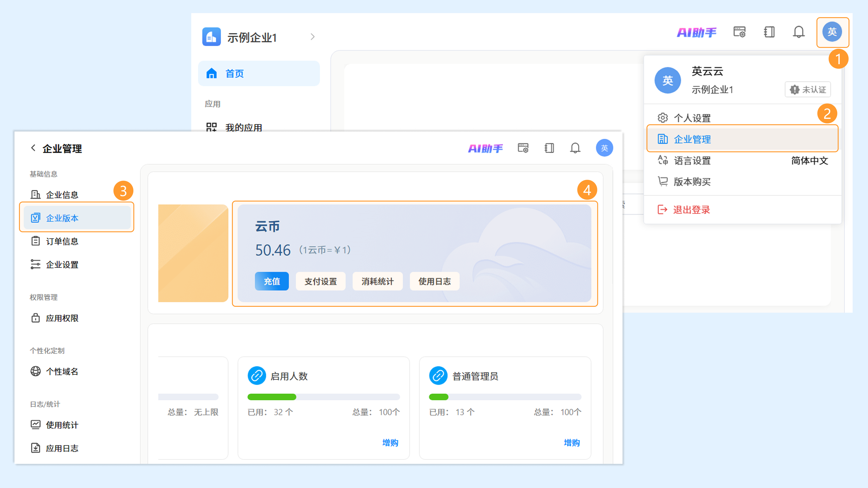Open 企业设置 in sidebar
Viewport: 868px width, 488px height.
point(77,264)
